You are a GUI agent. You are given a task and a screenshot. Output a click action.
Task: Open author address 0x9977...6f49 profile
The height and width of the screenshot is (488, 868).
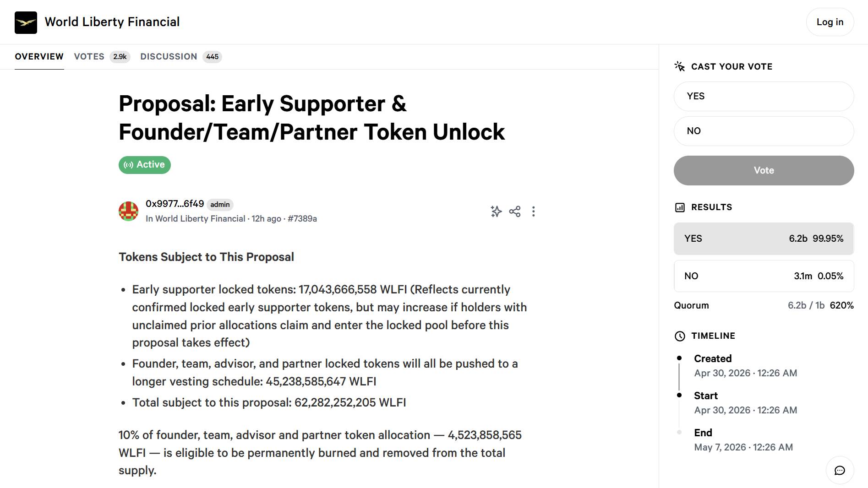[175, 204]
